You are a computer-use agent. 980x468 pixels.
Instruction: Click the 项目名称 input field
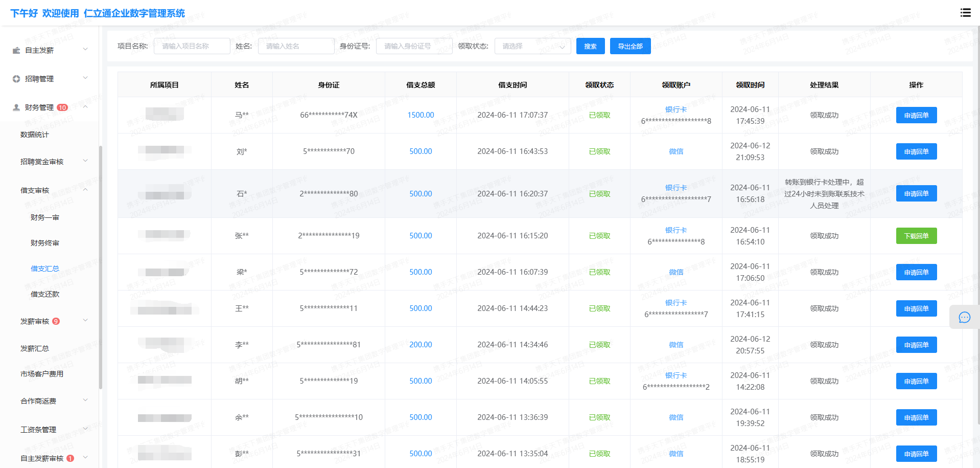click(192, 46)
